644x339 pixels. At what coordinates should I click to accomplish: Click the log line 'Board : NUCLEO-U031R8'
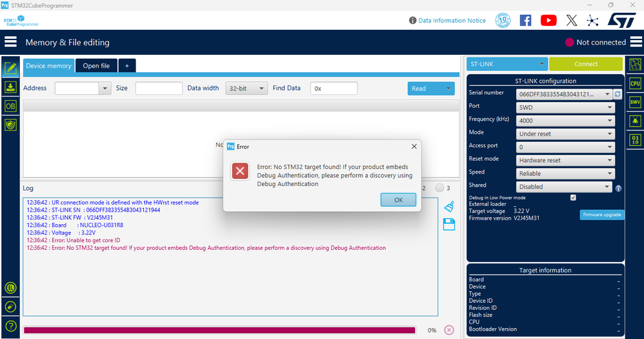click(x=75, y=225)
